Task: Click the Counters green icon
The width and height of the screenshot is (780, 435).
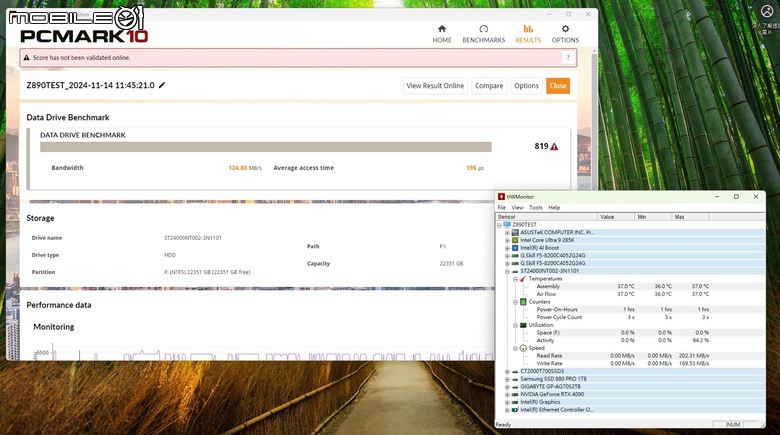Action: click(523, 302)
